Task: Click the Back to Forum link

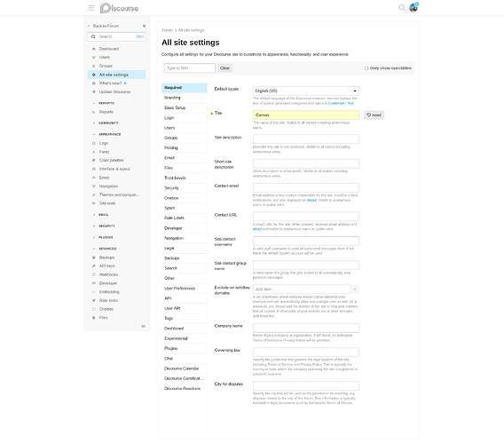Action: coord(106,26)
